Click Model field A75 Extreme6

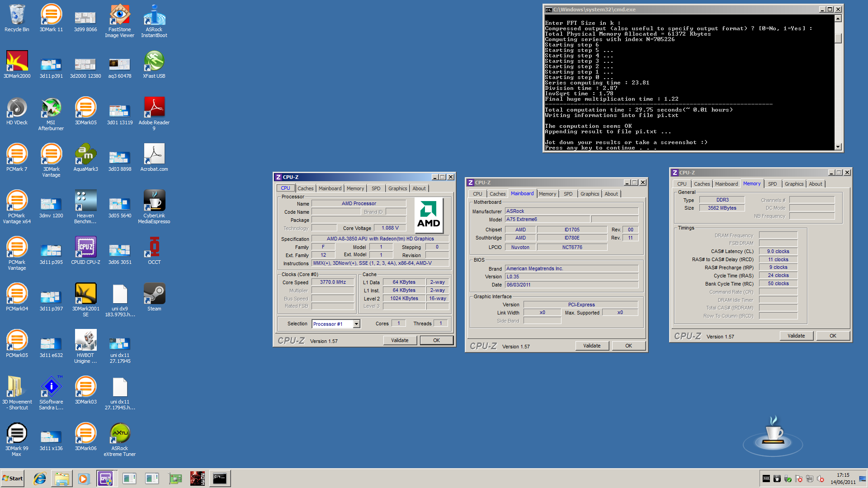547,220
